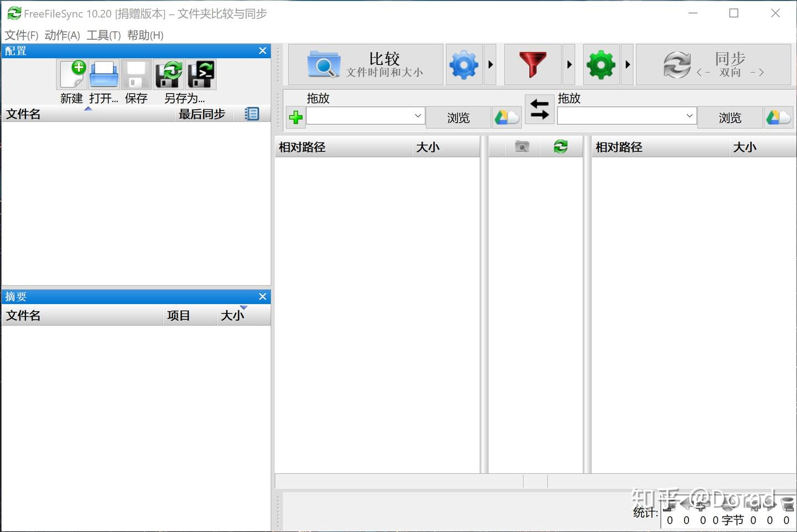Save the current configuration with 保存
Viewport: 797px width, 532px height.
pyautogui.click(x=136, y=74)
